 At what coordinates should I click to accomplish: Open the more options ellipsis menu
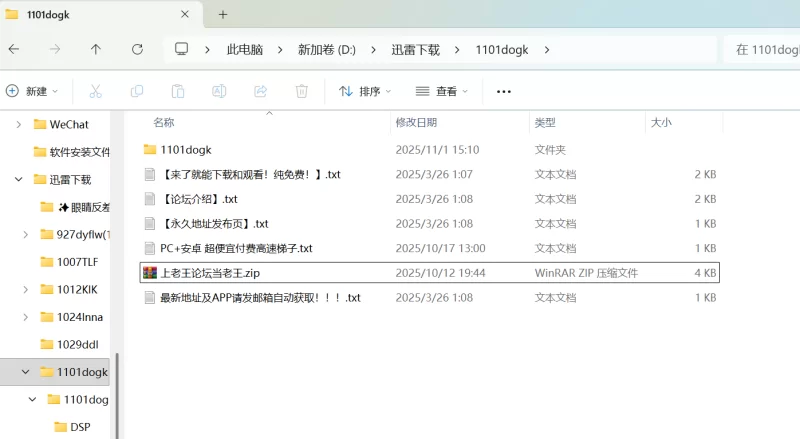click(504, 91)
